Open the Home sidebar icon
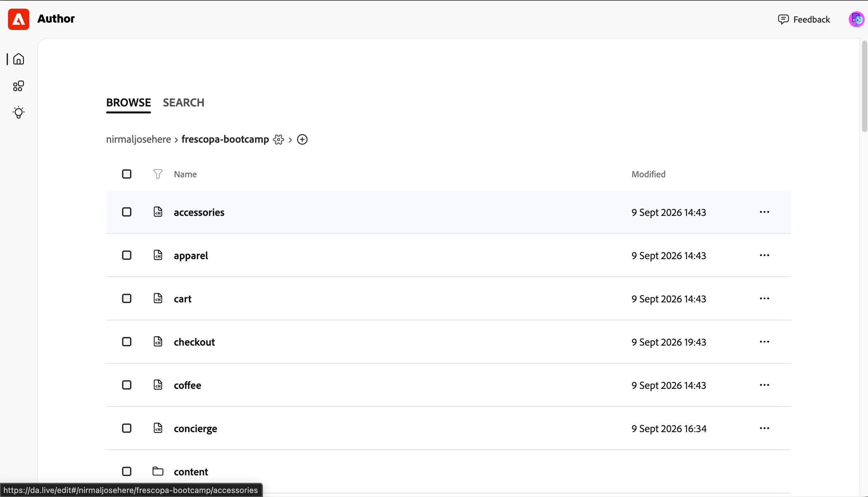This screenshot has width=868, height=497. [x=18, y=59]
